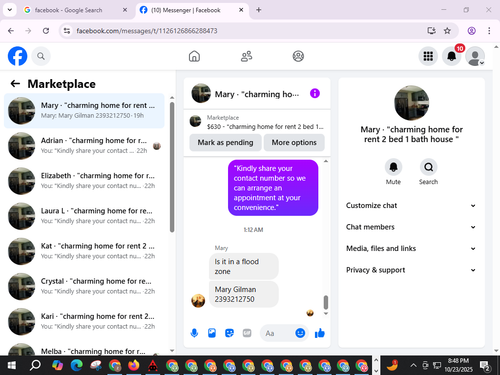Open the Facebook search magnifier

41,56
